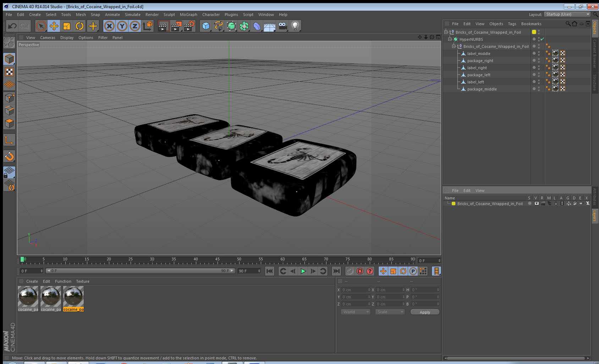599x364 pixels.
Task: Select the label_right object
Action: tap(477, 68)
